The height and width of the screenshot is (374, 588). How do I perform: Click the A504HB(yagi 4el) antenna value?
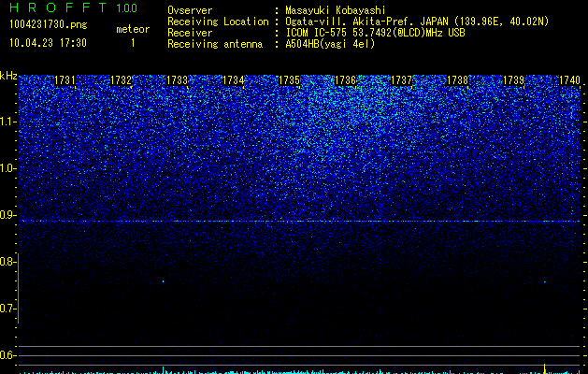click(x=330, y=44)
